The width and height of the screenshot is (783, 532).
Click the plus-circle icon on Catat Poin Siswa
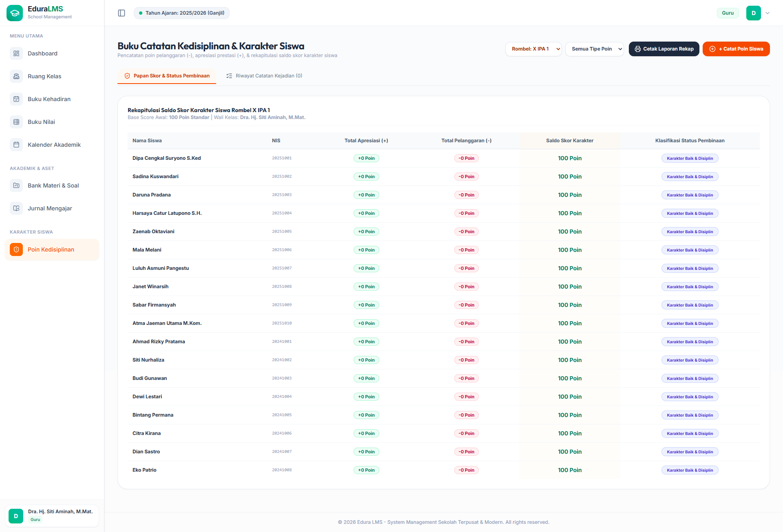(712, 49)
